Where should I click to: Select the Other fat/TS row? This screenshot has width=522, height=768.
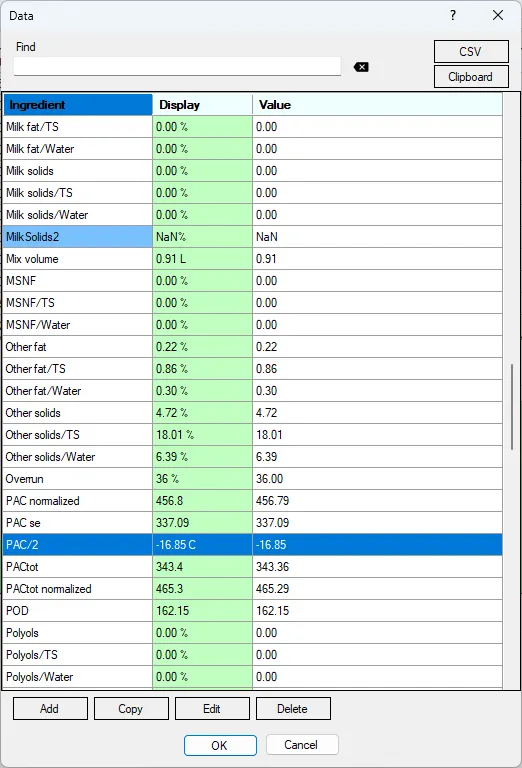point(253,369)
